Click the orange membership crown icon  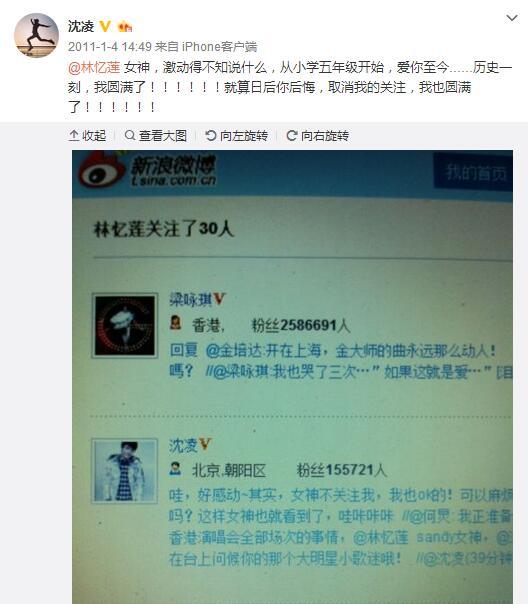click(125, 27)
